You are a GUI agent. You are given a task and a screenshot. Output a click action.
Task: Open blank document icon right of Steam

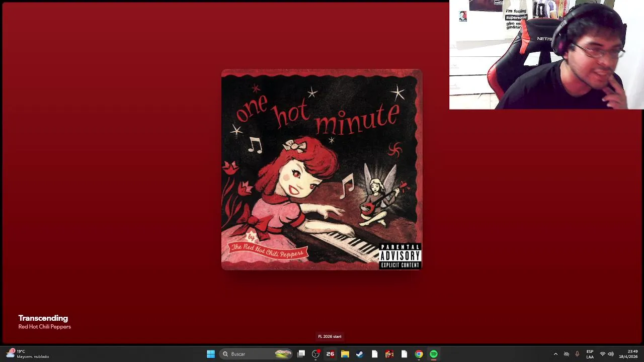point(374,354)
